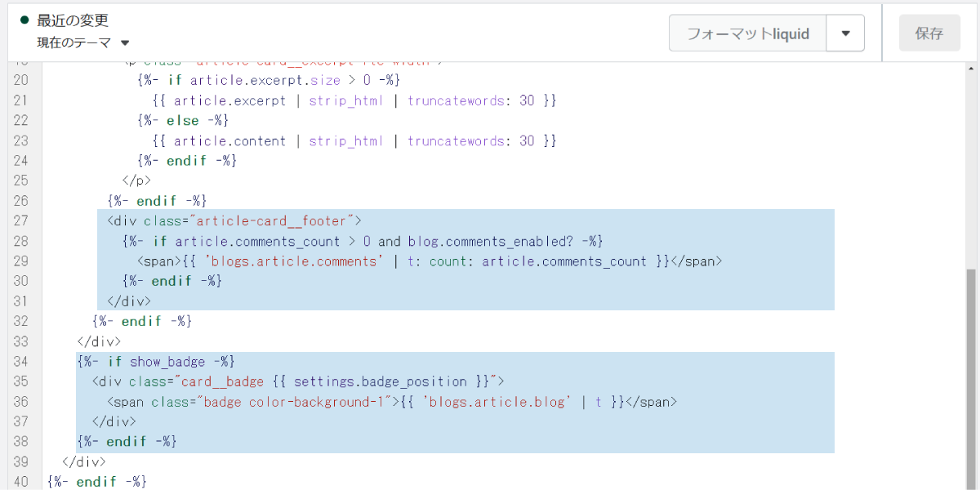Click settings.badge_position on line 35

(x=384, y=381)
